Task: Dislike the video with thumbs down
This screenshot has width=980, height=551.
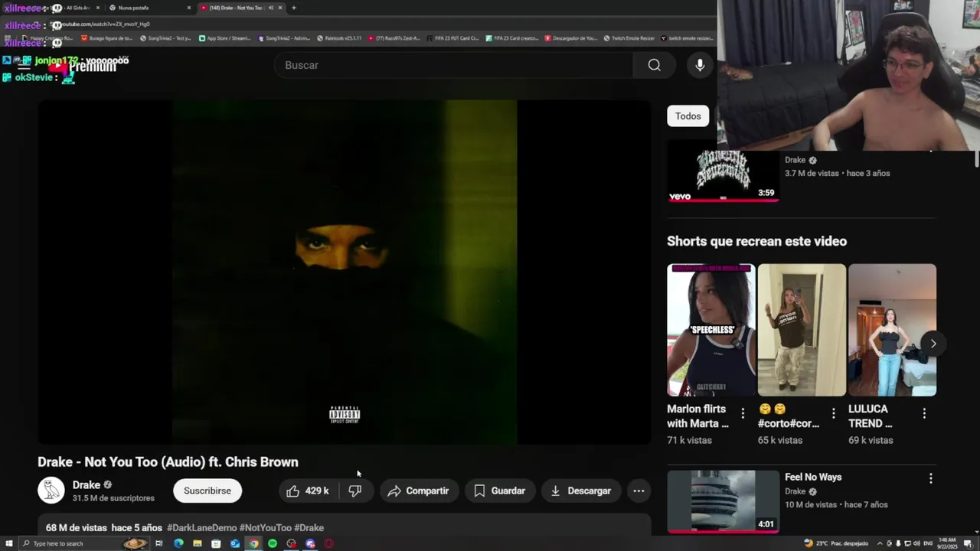Action: 355,491
